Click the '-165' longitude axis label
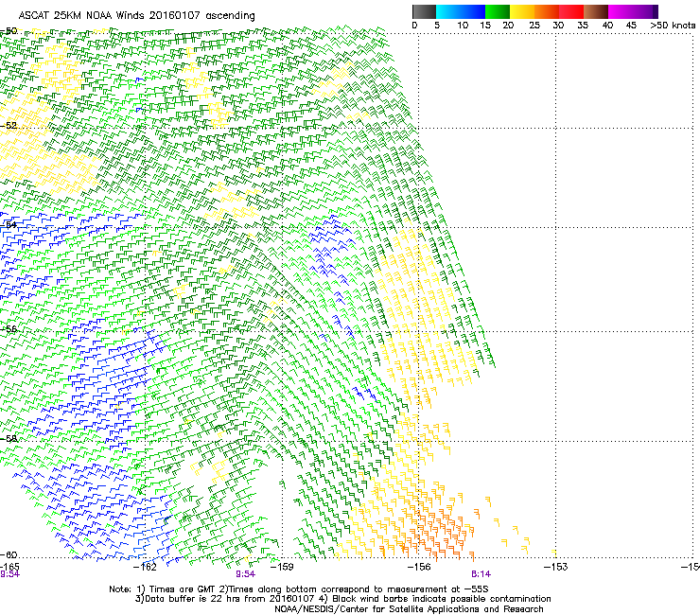Viewport: 700px width, 615px height. 9,567
